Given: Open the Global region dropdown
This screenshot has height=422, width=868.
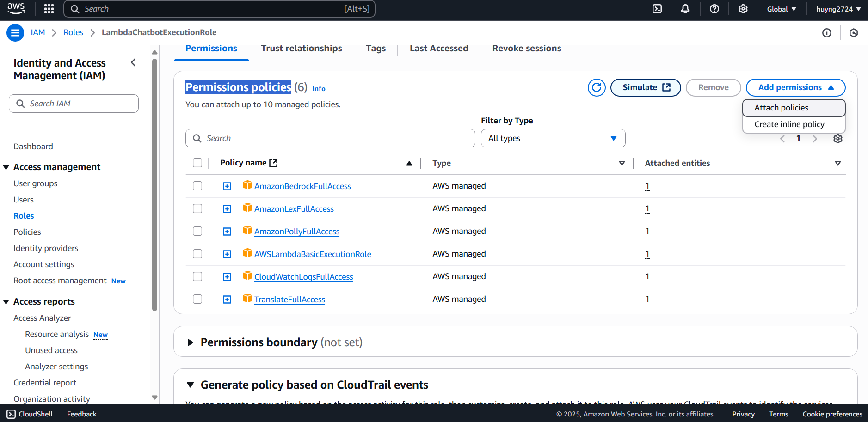Looking at the screenshot, I should (782, 9).
